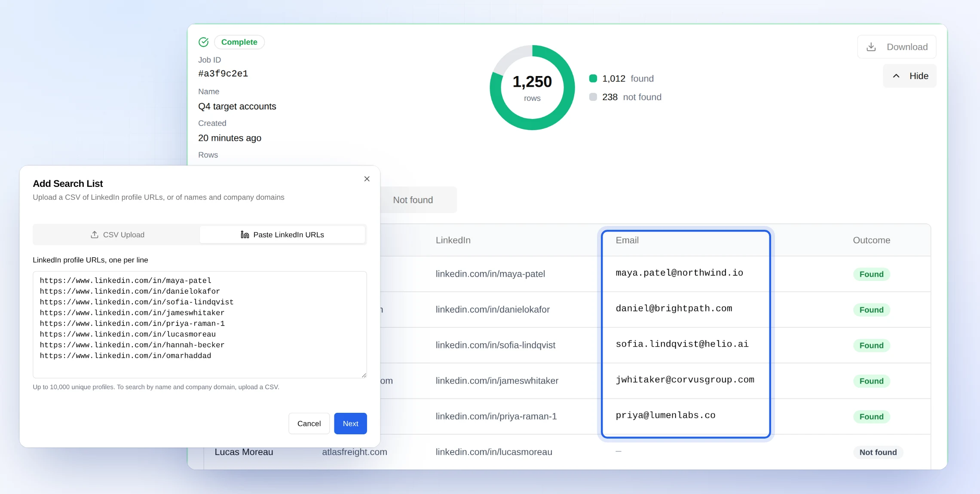Viewport: 980px width, 494px height.
Task: Click the LinkedIn column header
Action: tap(453, 240)
